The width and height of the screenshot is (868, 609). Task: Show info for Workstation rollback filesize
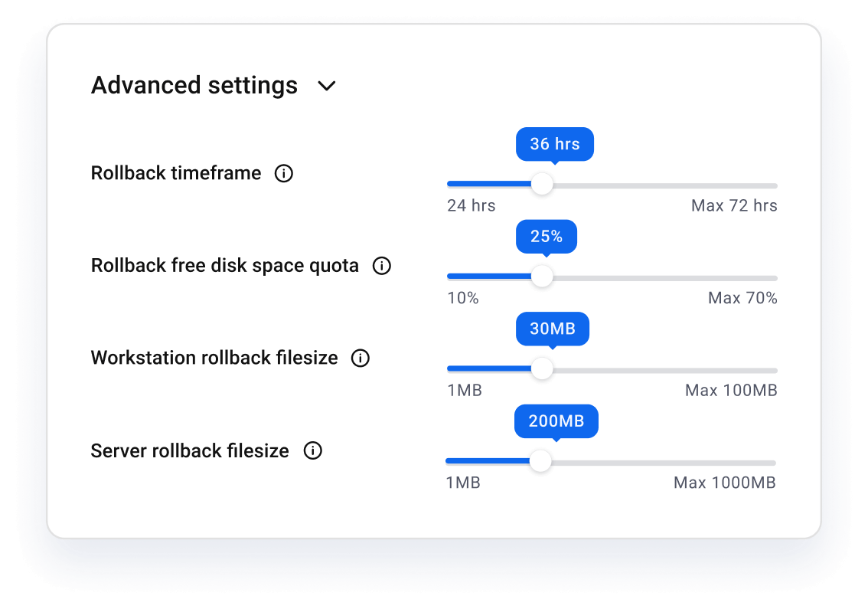pyautogui.click(x=360, y=359)
